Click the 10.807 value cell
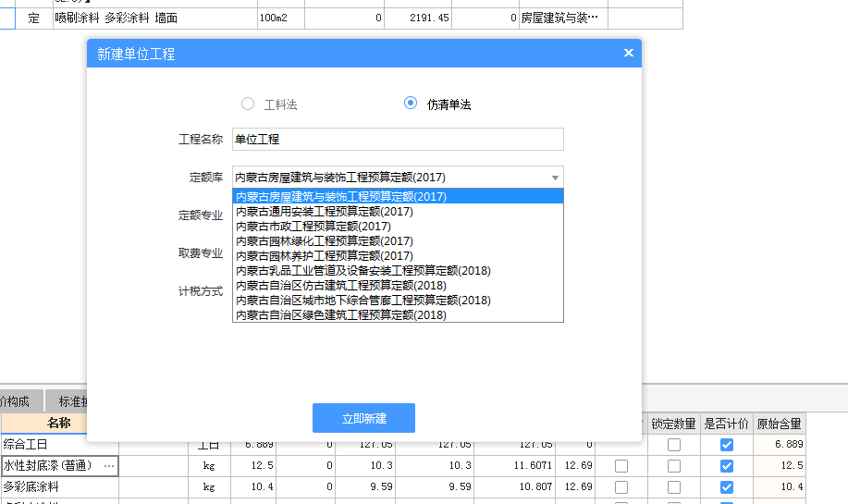The height and width of the screenshot is (504, 848). [x=514, y=486]
